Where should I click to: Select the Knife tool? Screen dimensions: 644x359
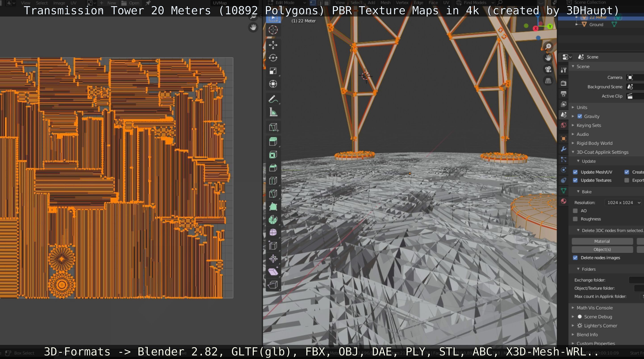click(x=273, y=194)
